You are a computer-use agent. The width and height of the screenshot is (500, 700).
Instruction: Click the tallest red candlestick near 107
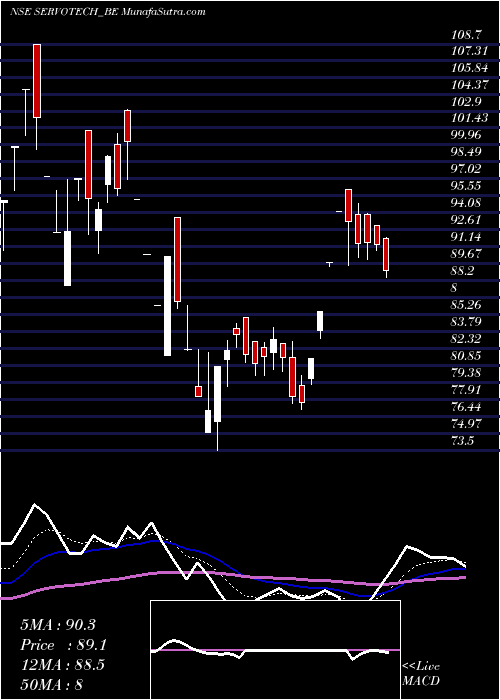[x=37, y=81]
